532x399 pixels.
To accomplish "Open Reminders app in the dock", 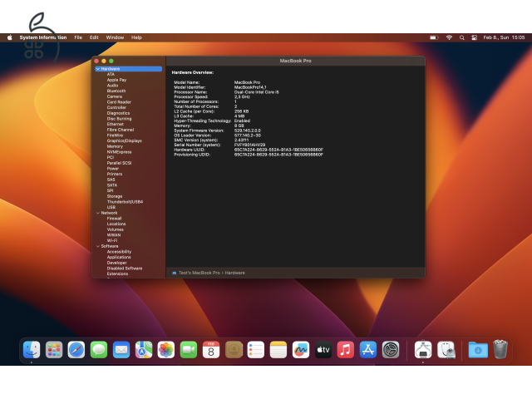I will [x=256, y=350].
